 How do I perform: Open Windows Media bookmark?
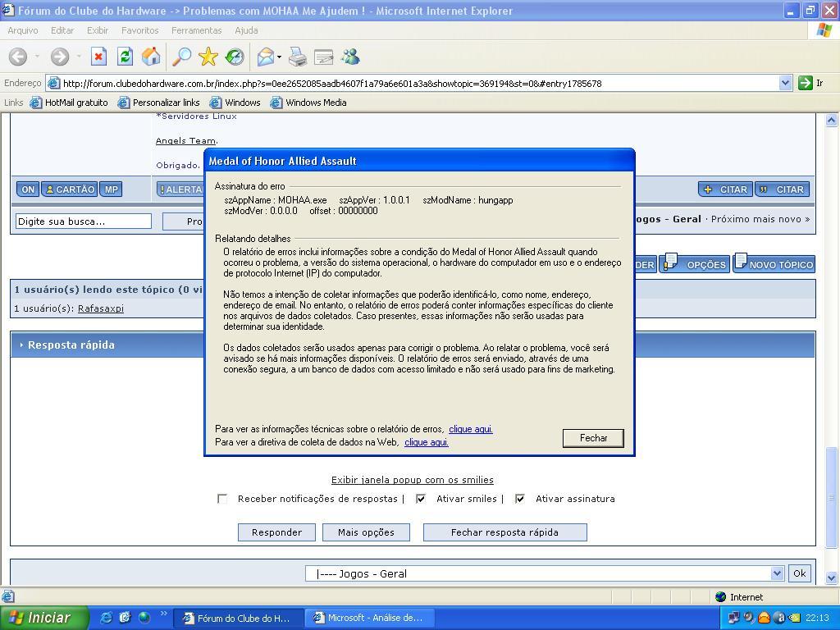(309, 103)
